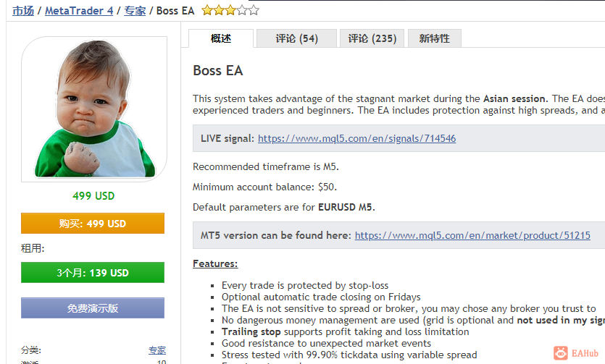Click 'Minimum account balance: $50.' text

click(x=265, y=187)
